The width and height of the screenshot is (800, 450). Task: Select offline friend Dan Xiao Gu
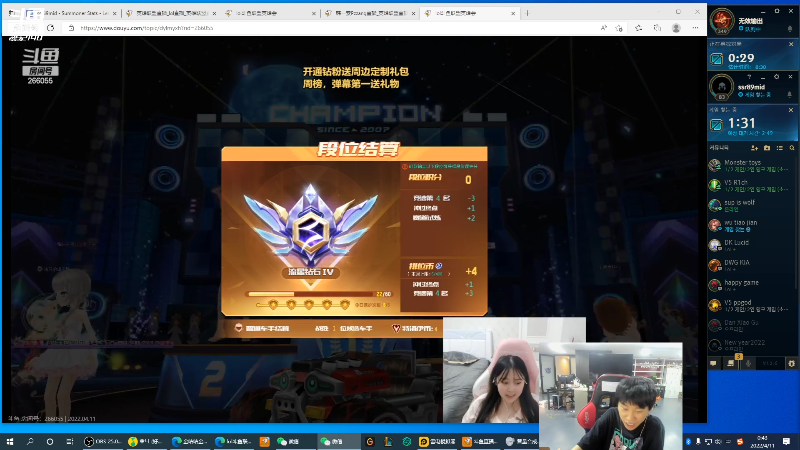752,325
